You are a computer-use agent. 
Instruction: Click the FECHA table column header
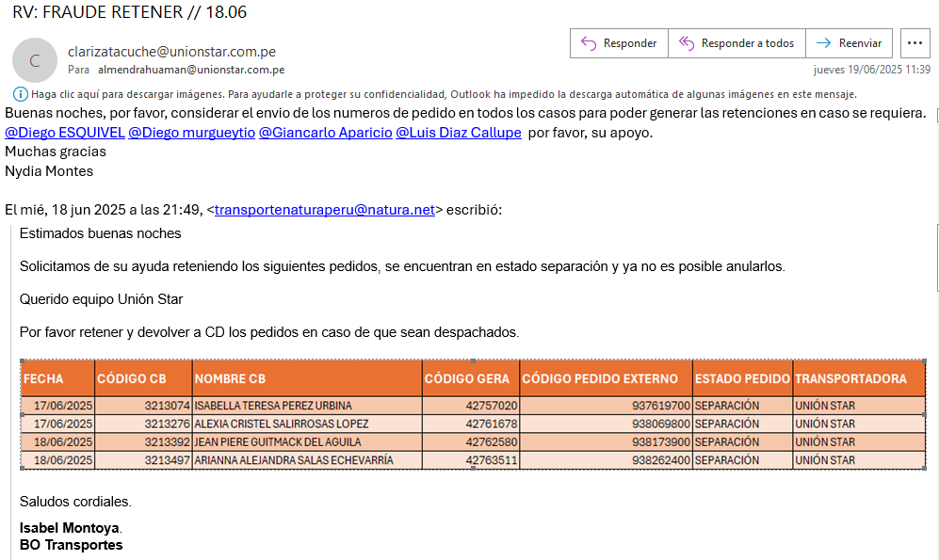44,378
